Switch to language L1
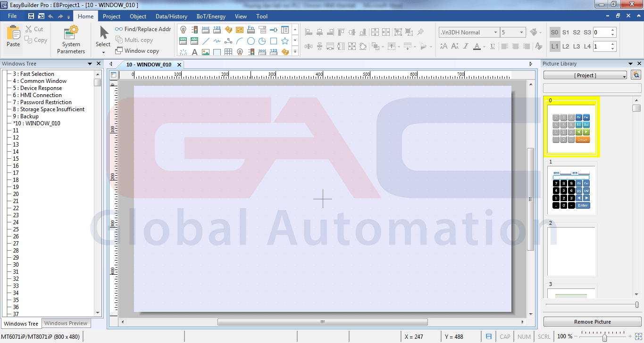 pos(554,47)
